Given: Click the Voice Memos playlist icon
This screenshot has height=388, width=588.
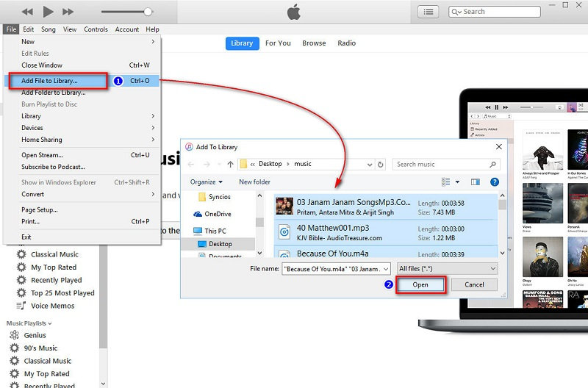Looking at the screenshot, I should tap(21, 306).
